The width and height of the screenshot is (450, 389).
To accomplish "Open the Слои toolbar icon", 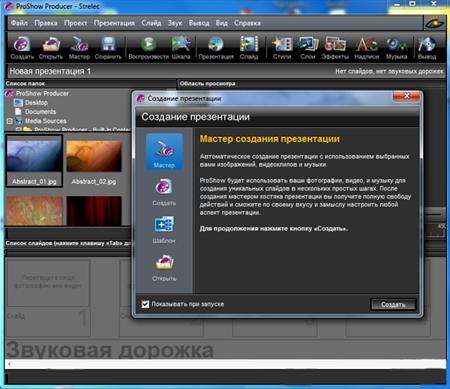I will (x=308, y=48).
